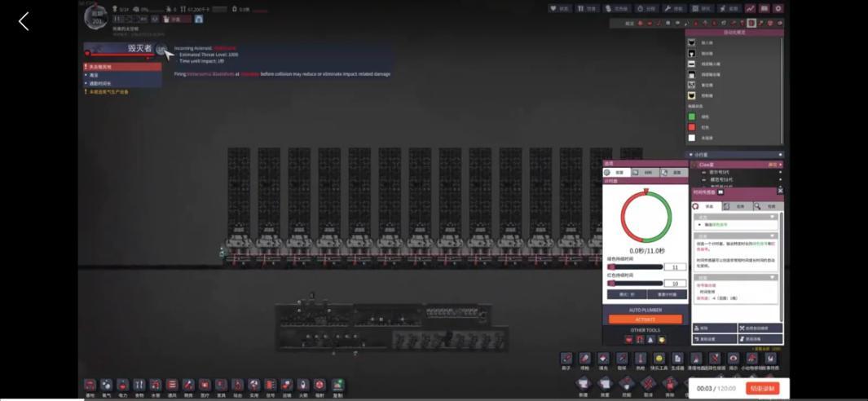Collapse the first section in the details panel

pos(772,217)
